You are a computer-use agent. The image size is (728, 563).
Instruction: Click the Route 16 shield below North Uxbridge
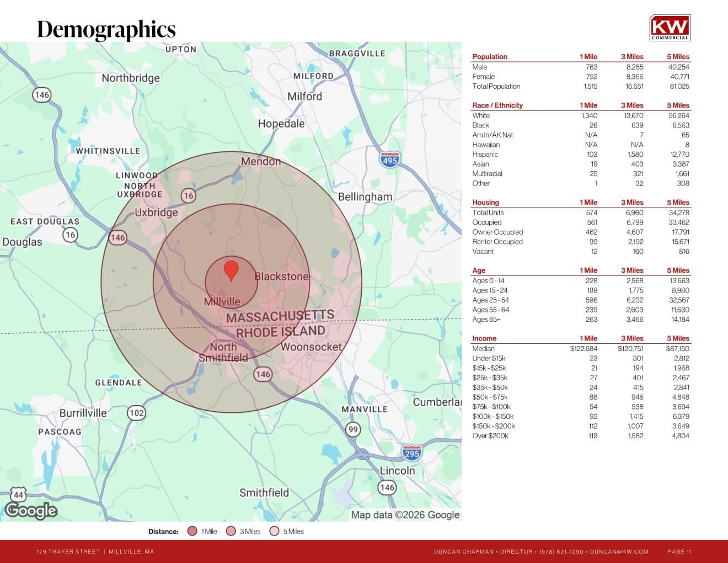tap(189, 195)
